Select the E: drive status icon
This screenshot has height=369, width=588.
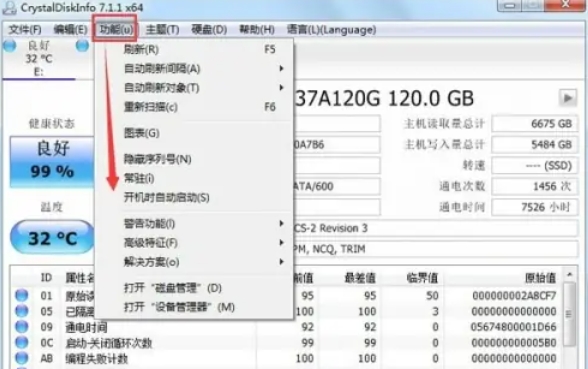10,45
